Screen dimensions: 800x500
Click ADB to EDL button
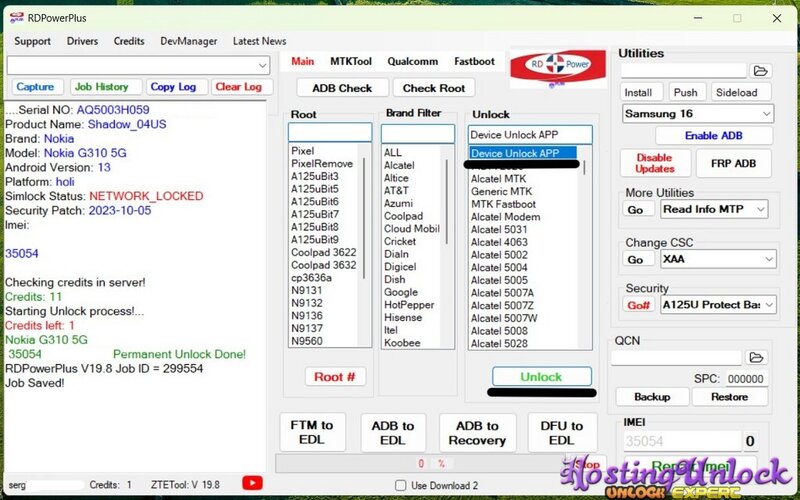coord(393,433)
